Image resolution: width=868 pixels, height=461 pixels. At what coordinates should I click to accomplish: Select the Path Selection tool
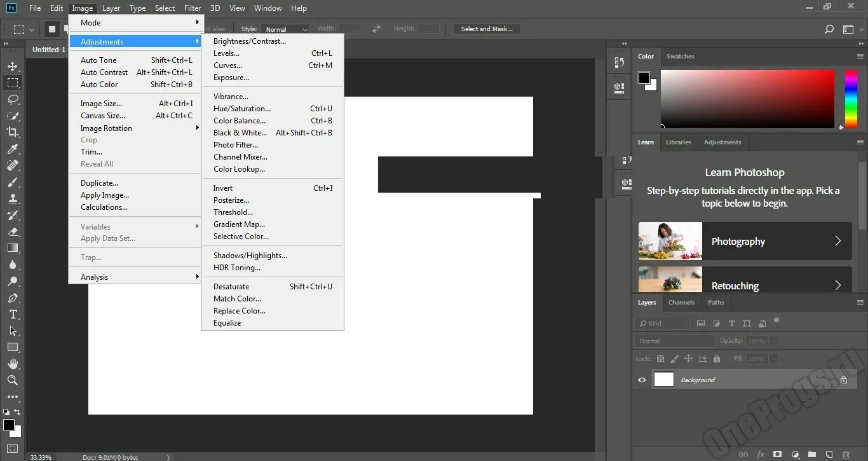click(x=13, y=331)
